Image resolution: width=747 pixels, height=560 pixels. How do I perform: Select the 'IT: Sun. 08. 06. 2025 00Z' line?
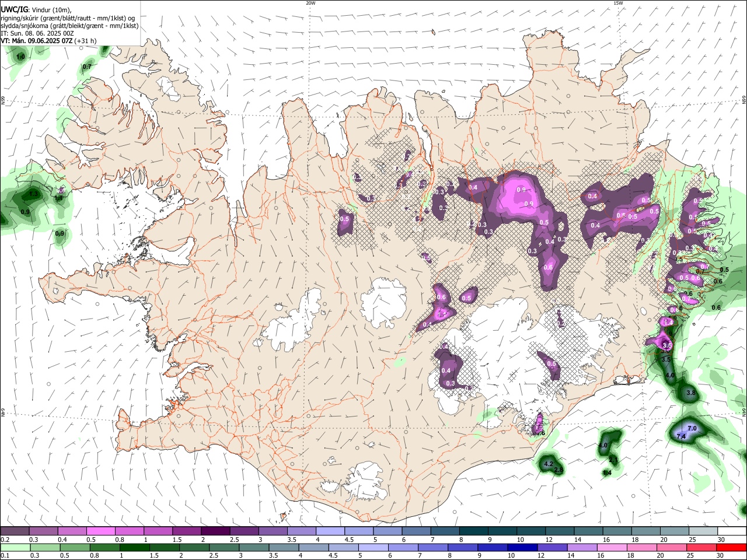click(x=37, y=33)
